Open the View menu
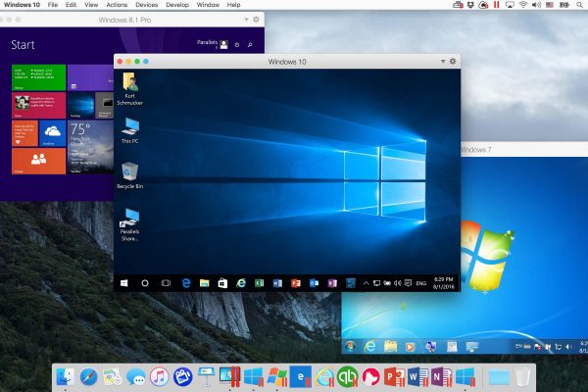This screenshot has height=392, width=588. (91, 5)
